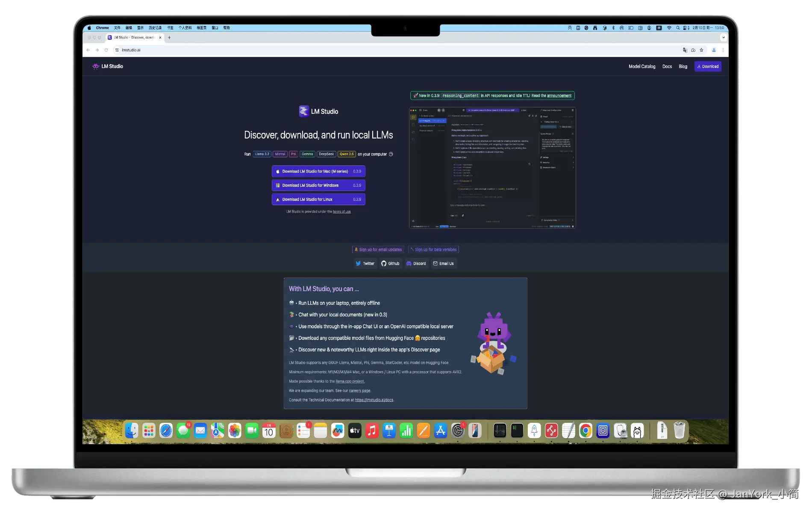Open the tab search chevron dropdown
Viewport: 812px width, 513px height.
[x=723, y=38]
